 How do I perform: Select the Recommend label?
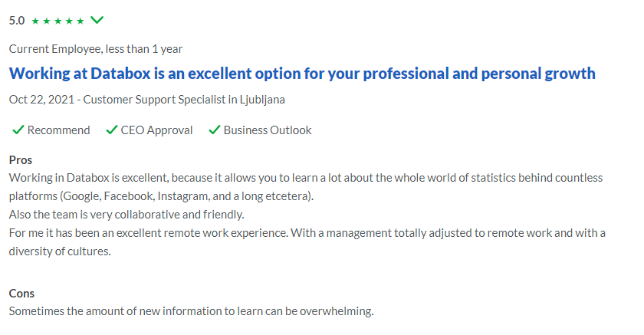tap(59, 130)
